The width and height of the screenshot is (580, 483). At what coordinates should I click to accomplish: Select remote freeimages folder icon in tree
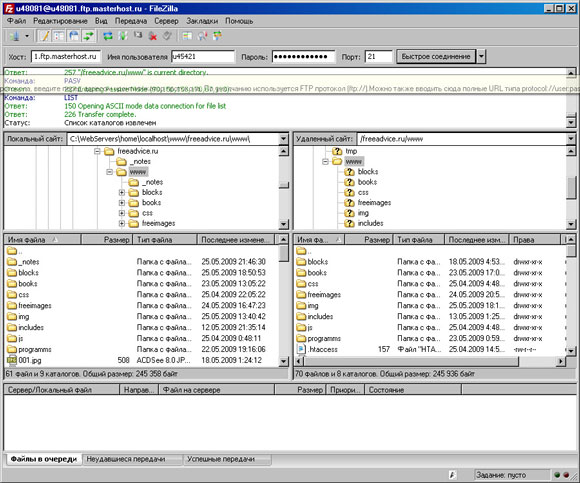(x=349, y=203)
